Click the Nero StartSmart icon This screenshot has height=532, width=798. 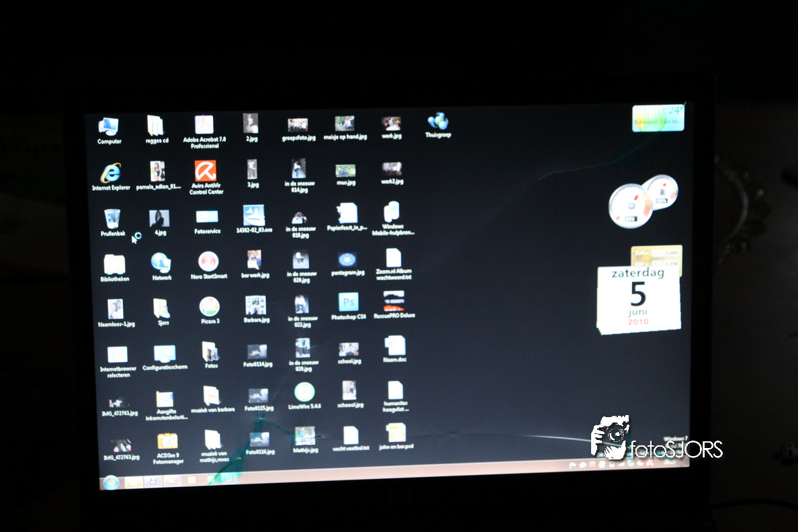tap(208, 261)
